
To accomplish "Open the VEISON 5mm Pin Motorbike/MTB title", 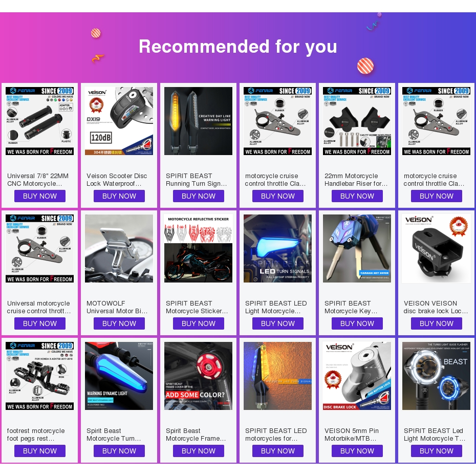I will click(x=352, y=435).
